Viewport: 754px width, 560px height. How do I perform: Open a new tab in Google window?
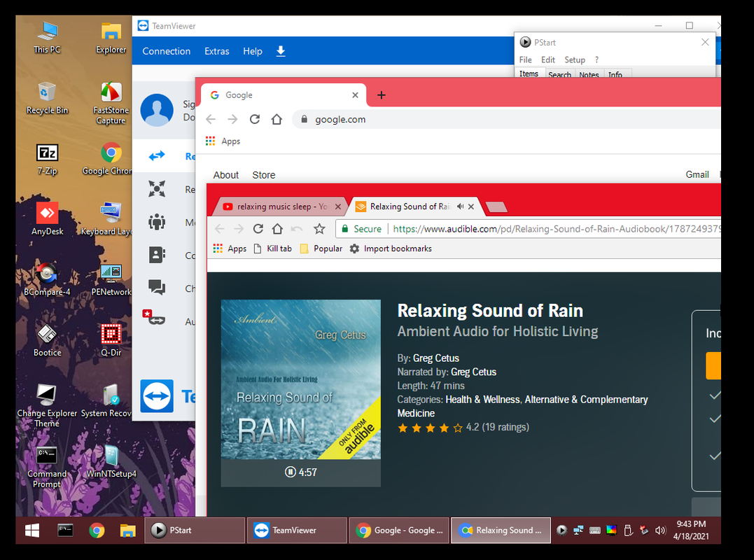point(382,95)
